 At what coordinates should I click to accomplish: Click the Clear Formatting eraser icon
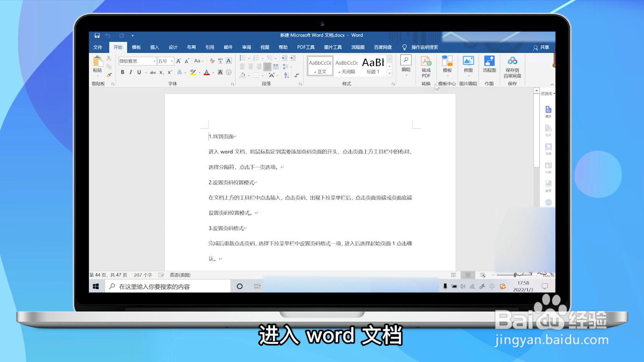[212, 61]
